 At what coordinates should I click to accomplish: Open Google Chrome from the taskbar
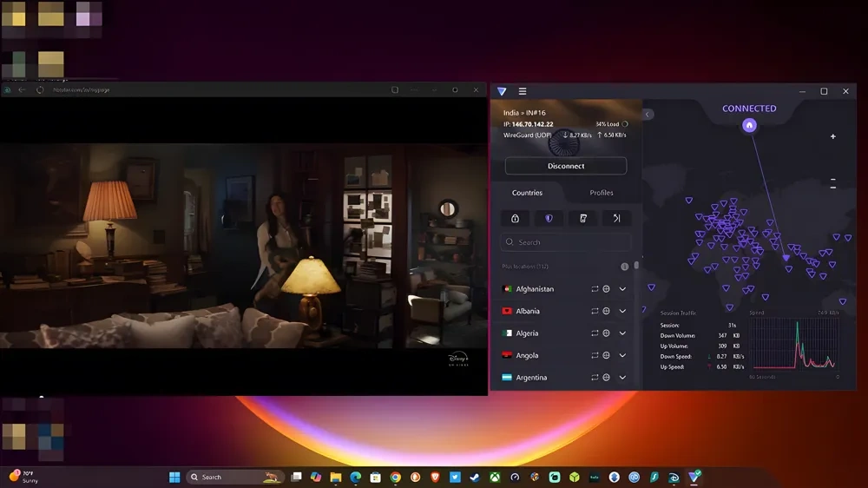click(395, 477)
